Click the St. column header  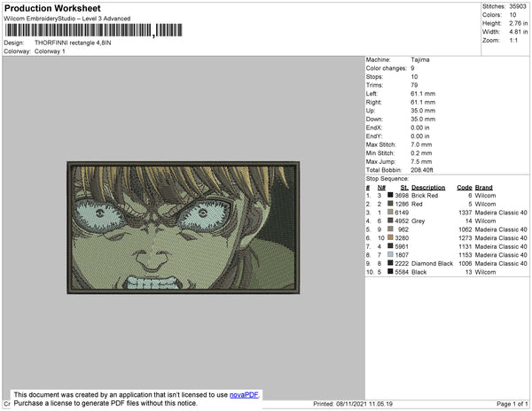click(x=404, y=188)
